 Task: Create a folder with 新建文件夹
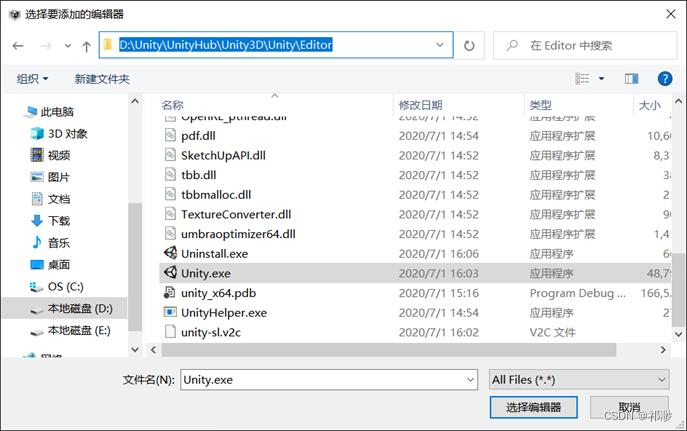[x=102, y=79]
